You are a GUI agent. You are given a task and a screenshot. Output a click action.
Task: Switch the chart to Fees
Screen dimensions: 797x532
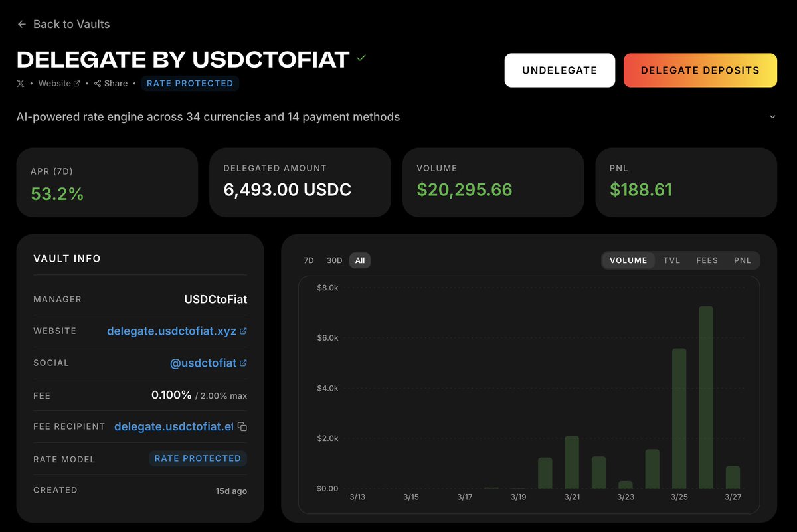707,260
